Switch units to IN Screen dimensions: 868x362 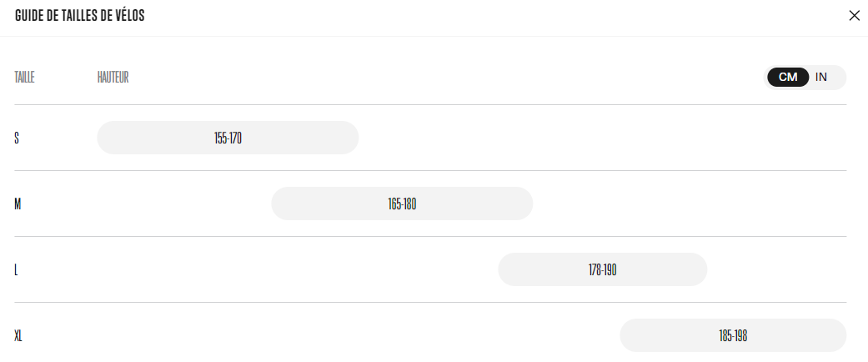821,77
